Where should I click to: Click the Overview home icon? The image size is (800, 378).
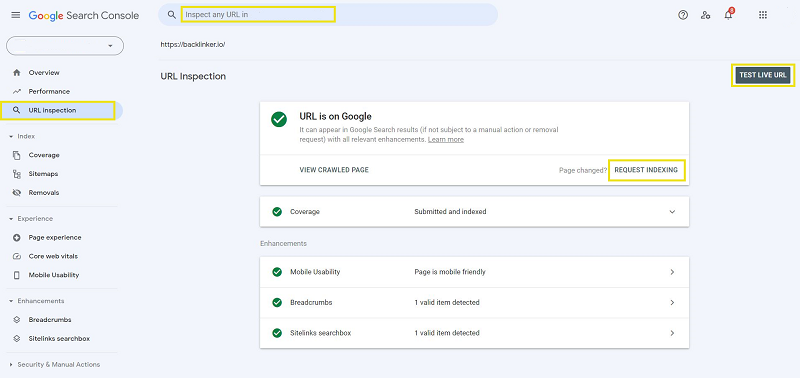pos(17,73)
